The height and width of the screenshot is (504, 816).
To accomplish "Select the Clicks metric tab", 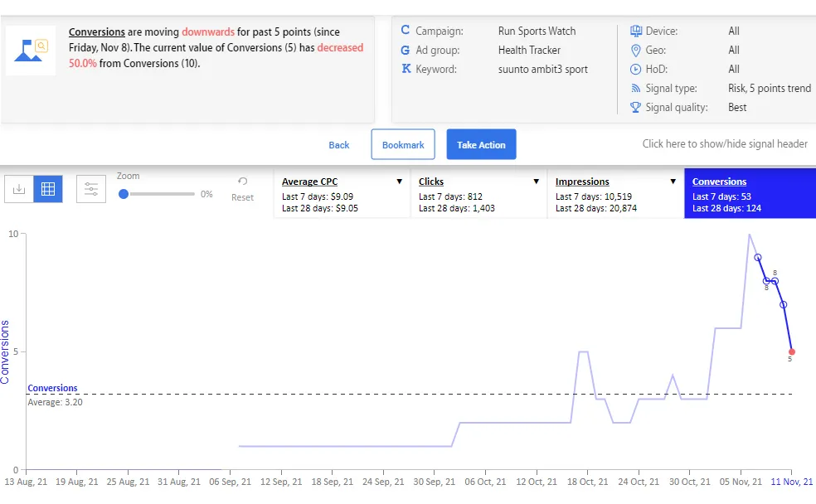I will point(478,193).
